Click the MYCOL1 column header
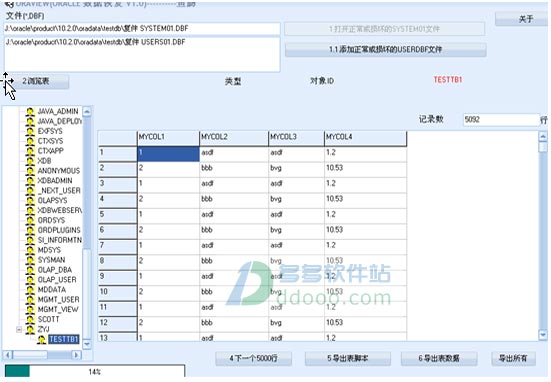The image size is (551, 382). [x=168, y=138]
